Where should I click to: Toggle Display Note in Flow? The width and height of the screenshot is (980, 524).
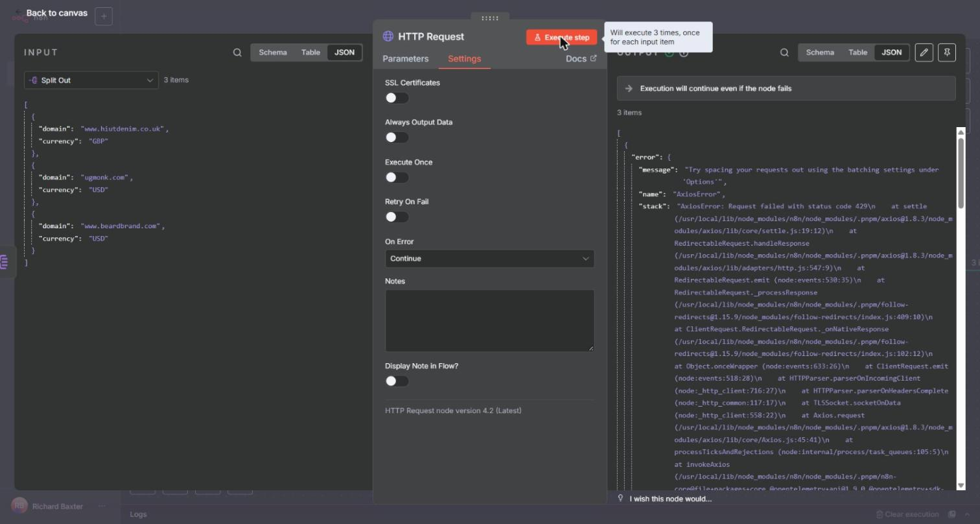(397, 381)
